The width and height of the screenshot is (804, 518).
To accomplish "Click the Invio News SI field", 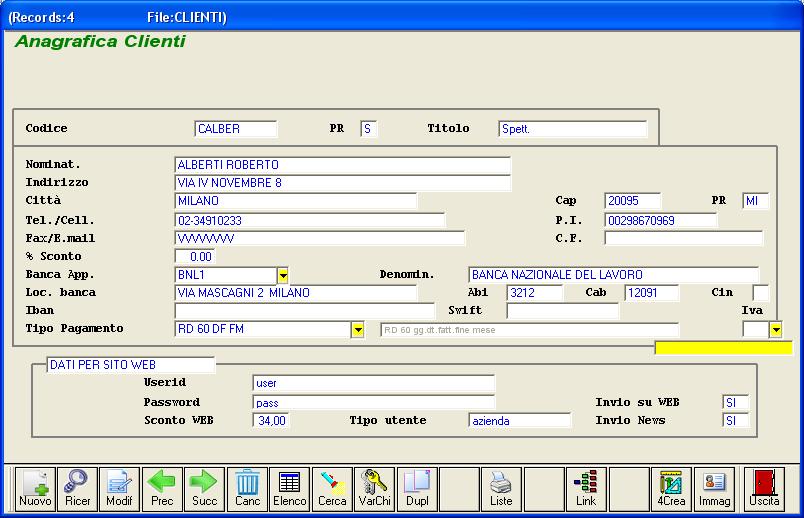I will (x=735, y=421).
